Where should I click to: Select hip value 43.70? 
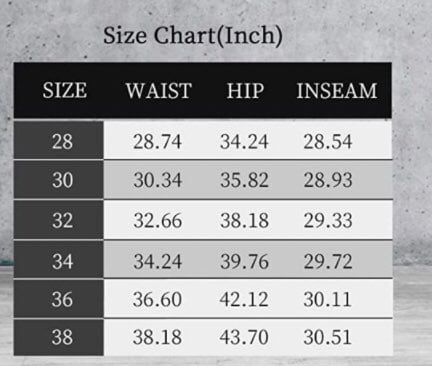(x=244, y=337)
